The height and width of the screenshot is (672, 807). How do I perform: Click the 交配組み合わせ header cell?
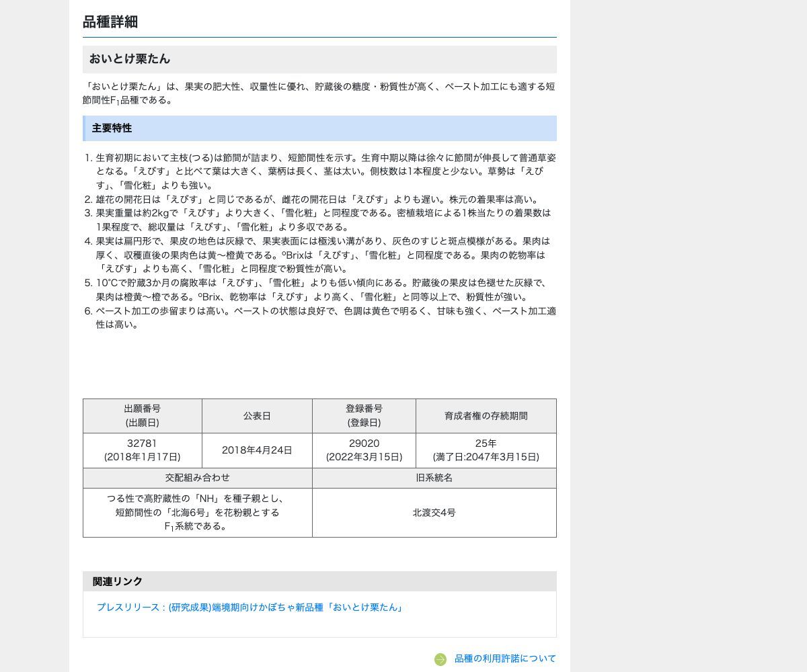coord(197,478)
